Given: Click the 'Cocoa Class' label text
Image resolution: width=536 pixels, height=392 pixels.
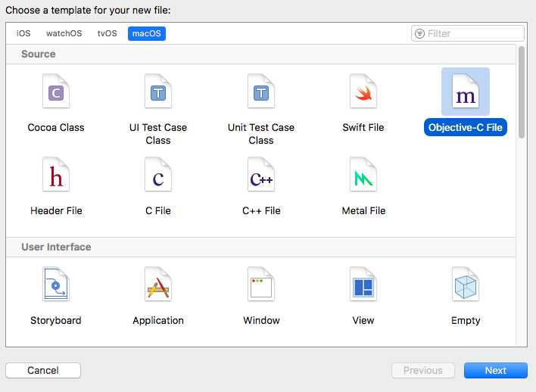Looking at the screenshot, I should point(56,127).
